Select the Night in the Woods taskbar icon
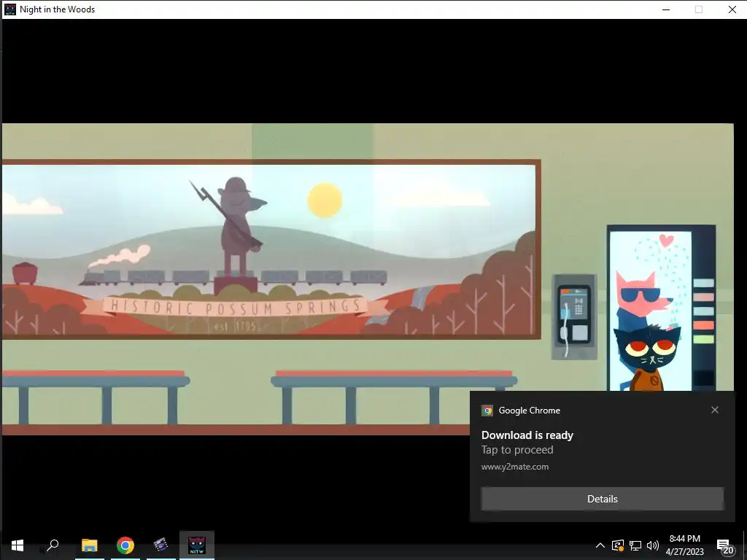Screen dimensions: 747x560 pos(197,545)
